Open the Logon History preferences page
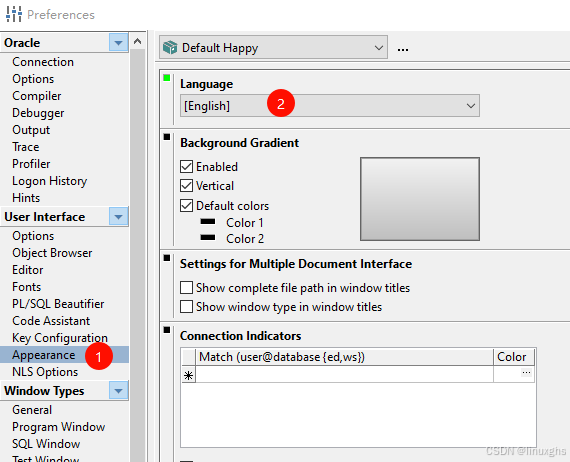The height and width of the screenshot is (462, 570). tap(49, 181)
